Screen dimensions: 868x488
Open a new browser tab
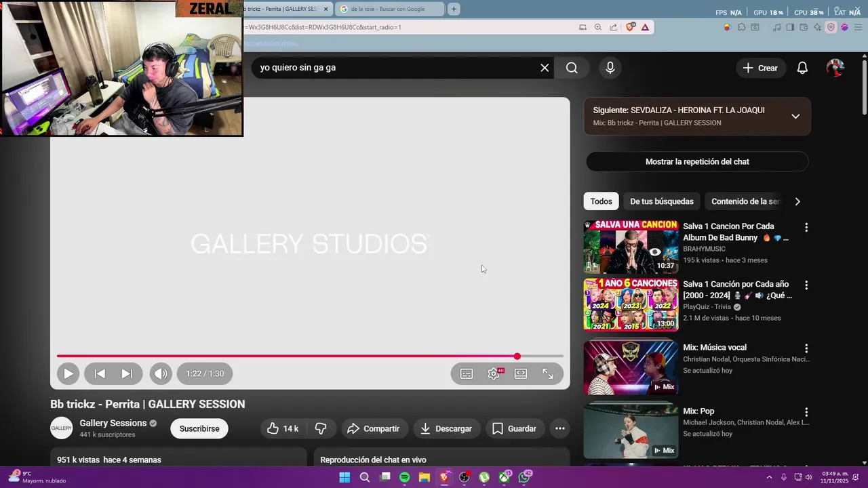[454, 9]
